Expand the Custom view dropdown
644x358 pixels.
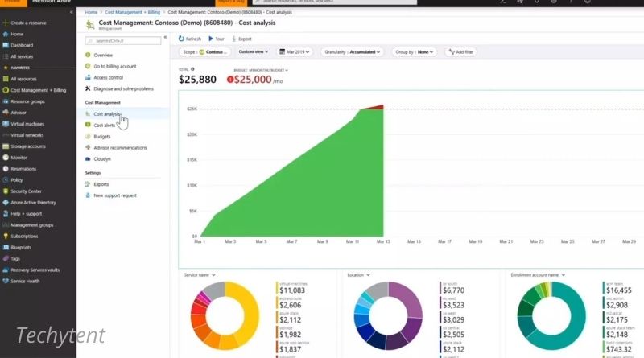[x=254, y=52]
